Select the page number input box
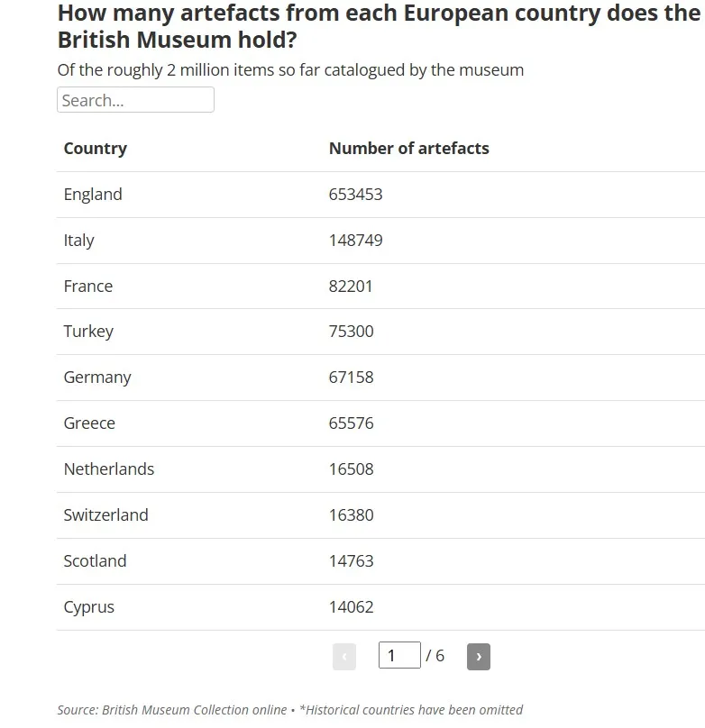705x728 pixels. [399, 655]
